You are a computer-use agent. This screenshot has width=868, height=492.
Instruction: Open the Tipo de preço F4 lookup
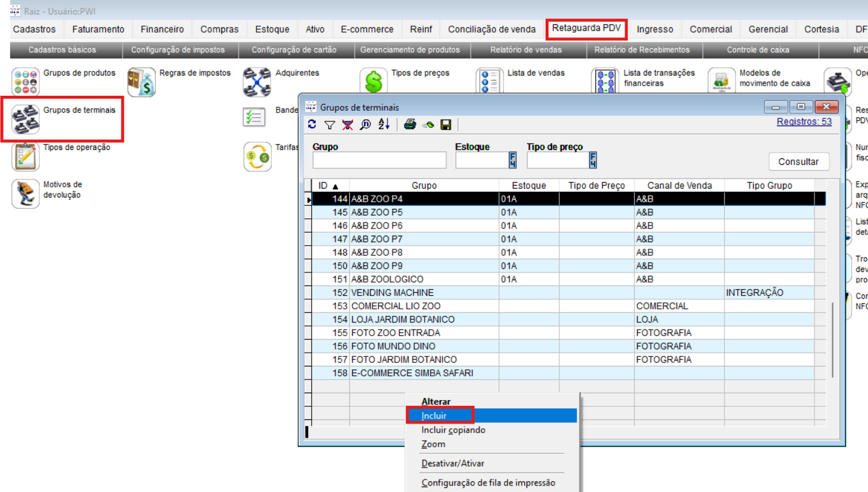pos(593,160)
